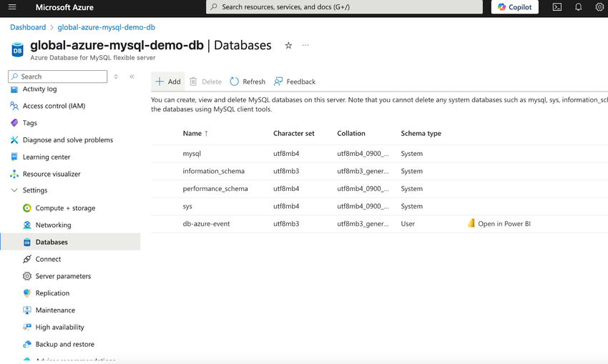Click the Activity log icon
Image resolution: width=608 pixels, height=364 pixels.
coord(14,89)
